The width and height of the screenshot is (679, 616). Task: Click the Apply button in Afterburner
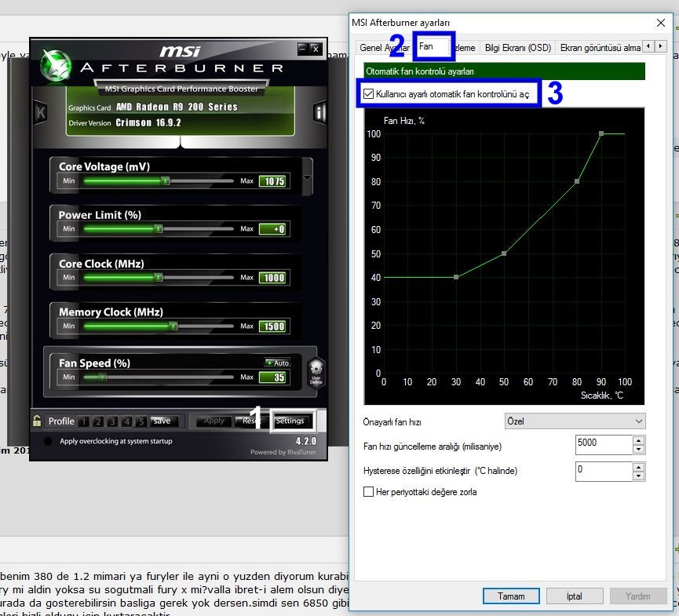214,421
